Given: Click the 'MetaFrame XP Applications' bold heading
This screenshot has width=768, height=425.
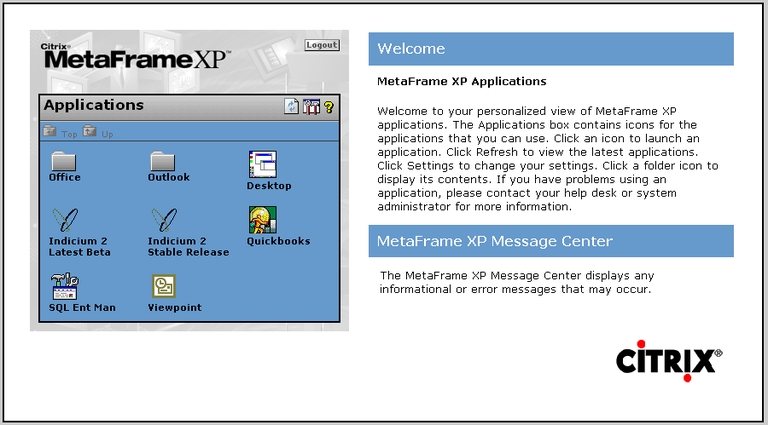Looking at the screenshot, I should point(461,81).
